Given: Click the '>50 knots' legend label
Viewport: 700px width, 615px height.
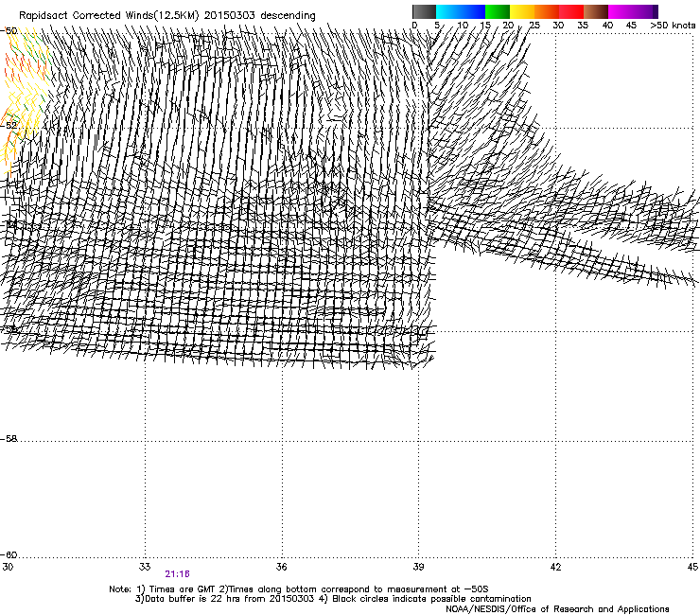Looking at the screenshot, I should (x=673, y=26).
